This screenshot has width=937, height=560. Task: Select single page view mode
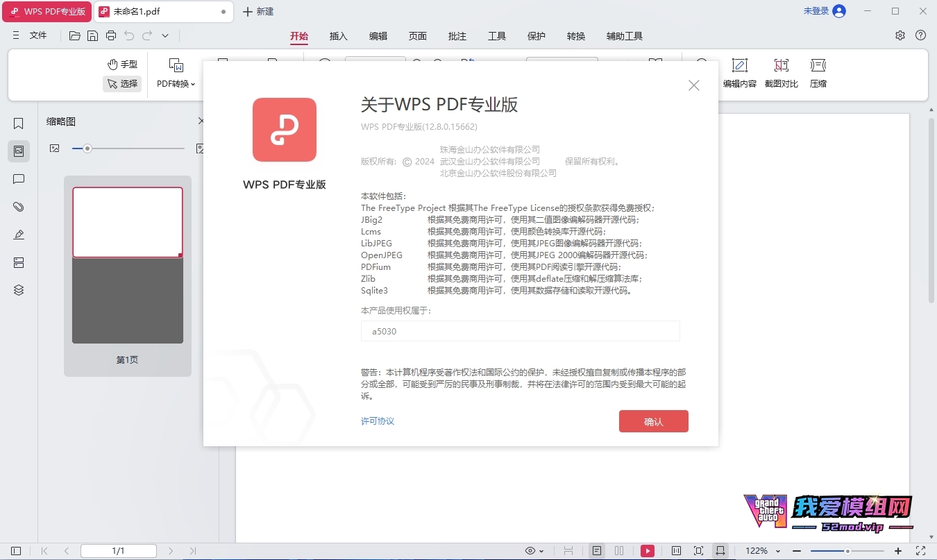click(597, 551)
